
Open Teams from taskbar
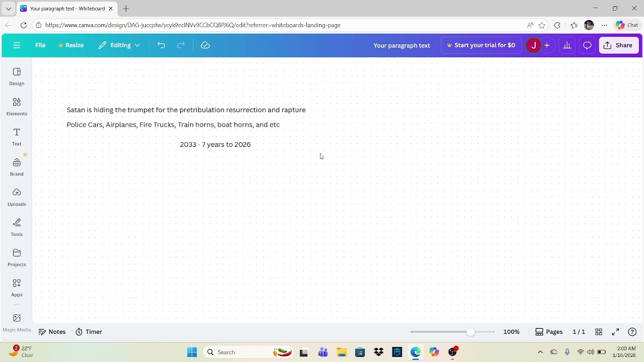tap(323, 352)
